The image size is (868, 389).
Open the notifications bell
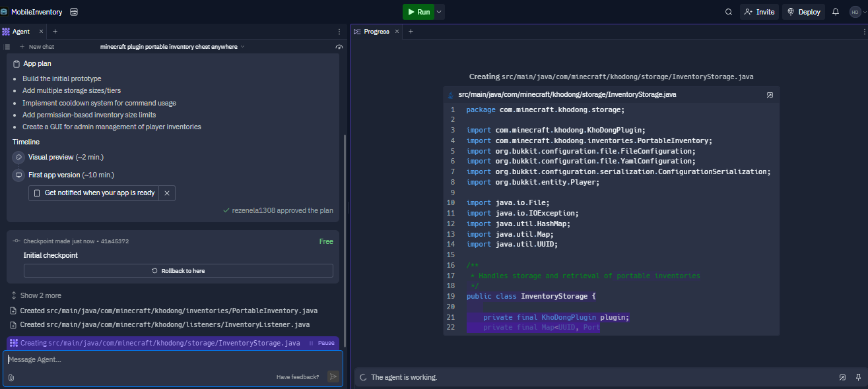[836, 12]
